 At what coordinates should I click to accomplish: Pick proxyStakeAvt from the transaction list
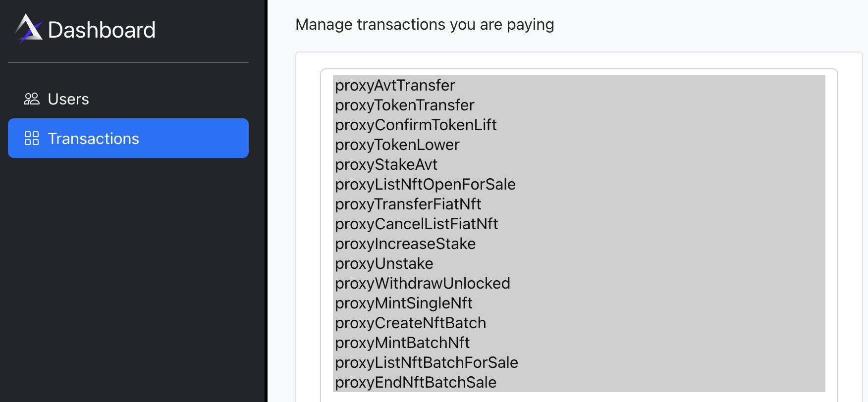[x=386, y=164]
